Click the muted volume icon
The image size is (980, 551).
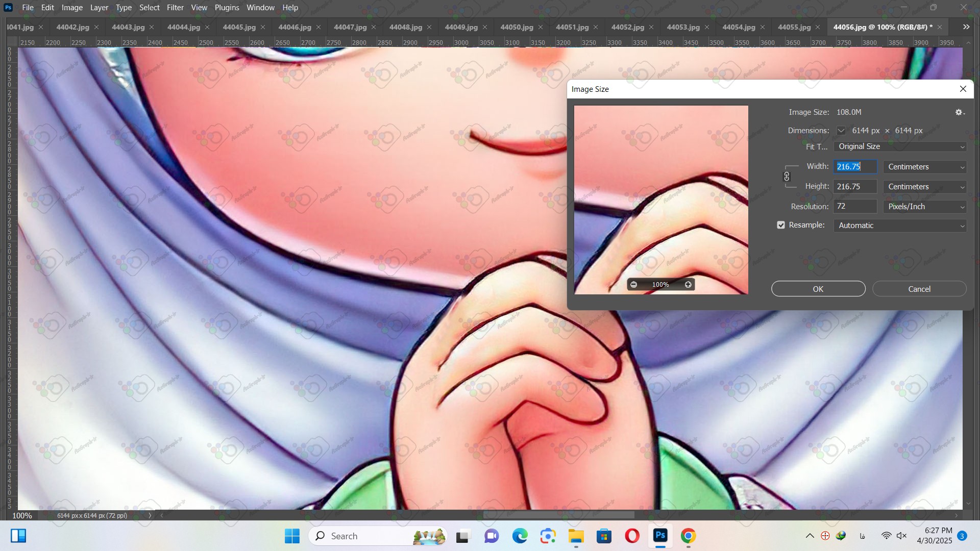[902, 536]
